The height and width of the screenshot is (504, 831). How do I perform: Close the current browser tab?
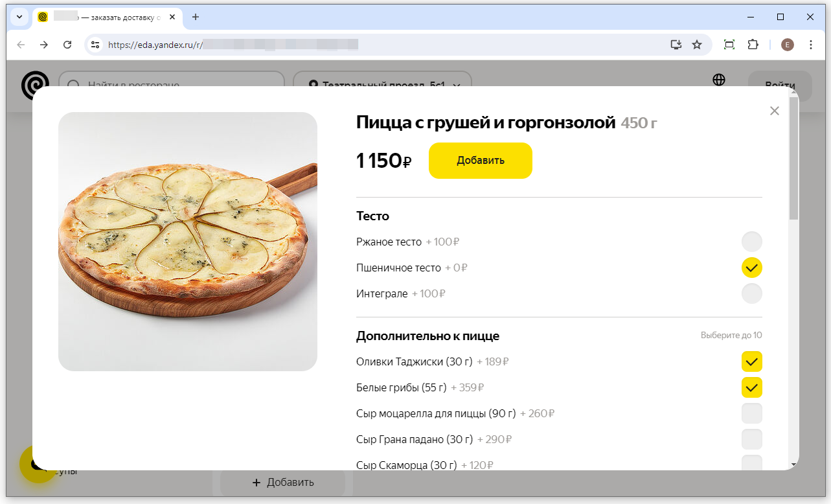click(172, 17)
